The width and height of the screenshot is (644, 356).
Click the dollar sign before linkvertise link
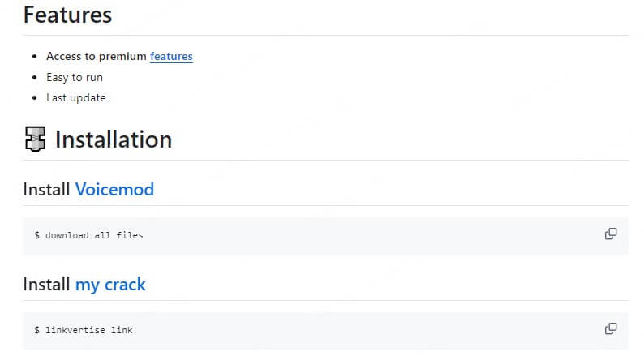[36, 330]
